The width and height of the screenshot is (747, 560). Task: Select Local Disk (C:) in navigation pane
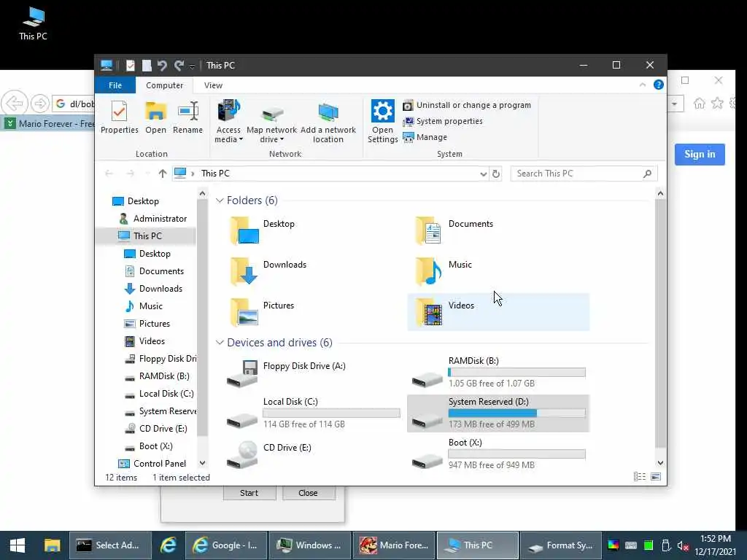pyautogui.click(x=160, y=393)
